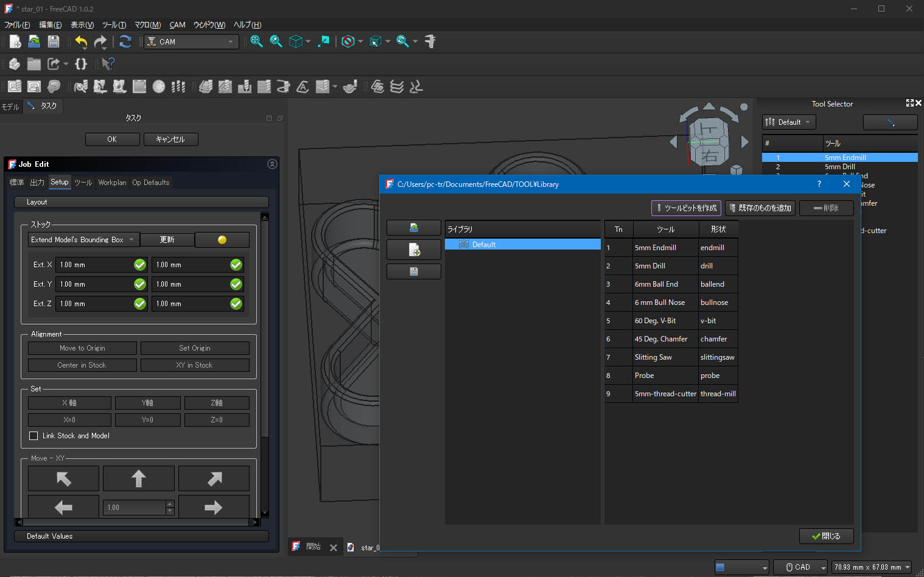Click the Tool Selector edit pencil button

click(890, 122)
